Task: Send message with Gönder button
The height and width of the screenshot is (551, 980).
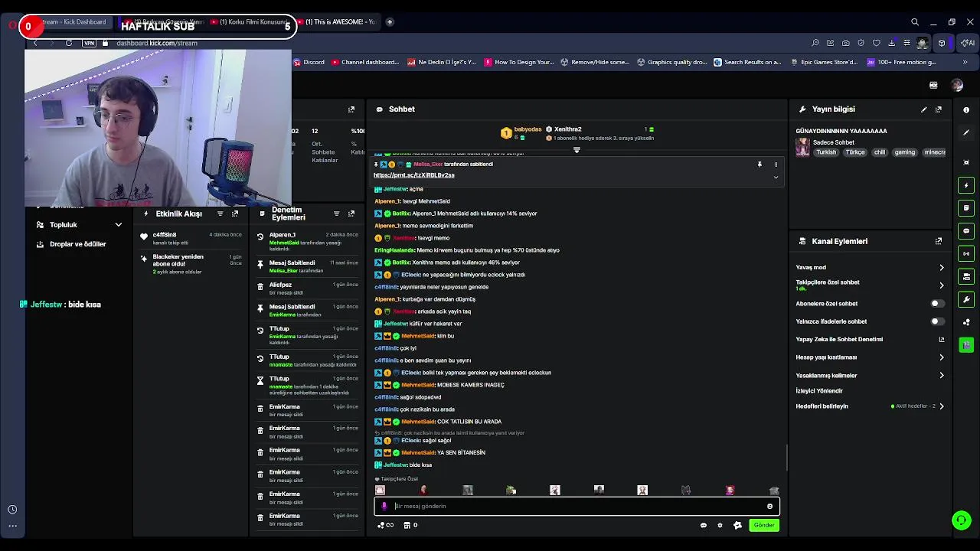Action: tap(764, 525)
